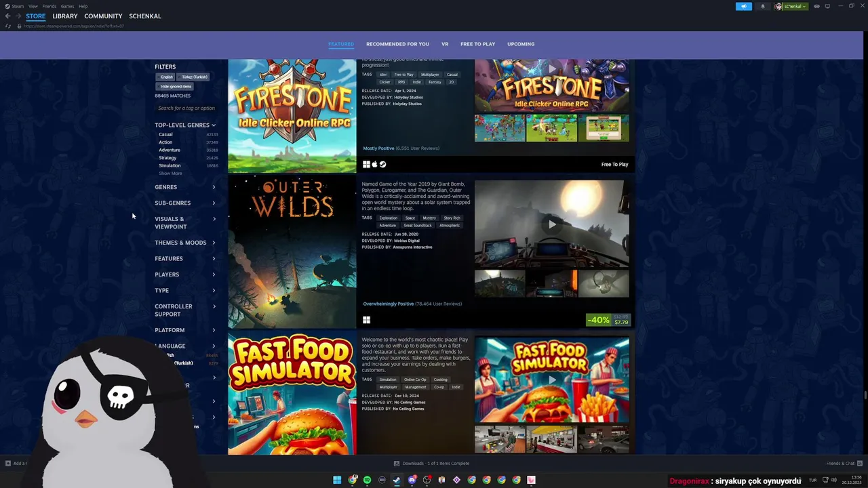The height and width of the screenshot is (488, 868).
Task: Collapse the Top-Level Genres section
Action: pyautogui.click(x=185, y=125)
